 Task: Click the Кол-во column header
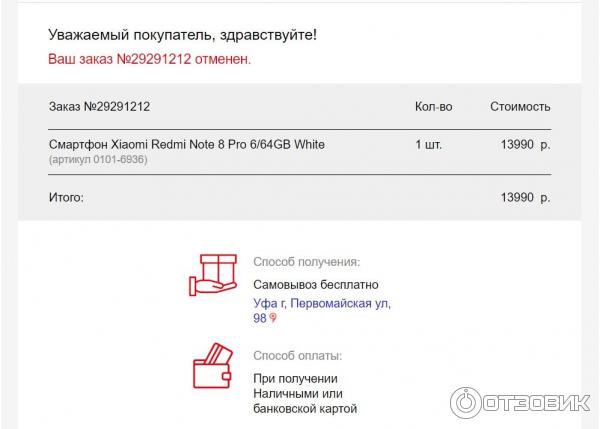click(433, 106)
